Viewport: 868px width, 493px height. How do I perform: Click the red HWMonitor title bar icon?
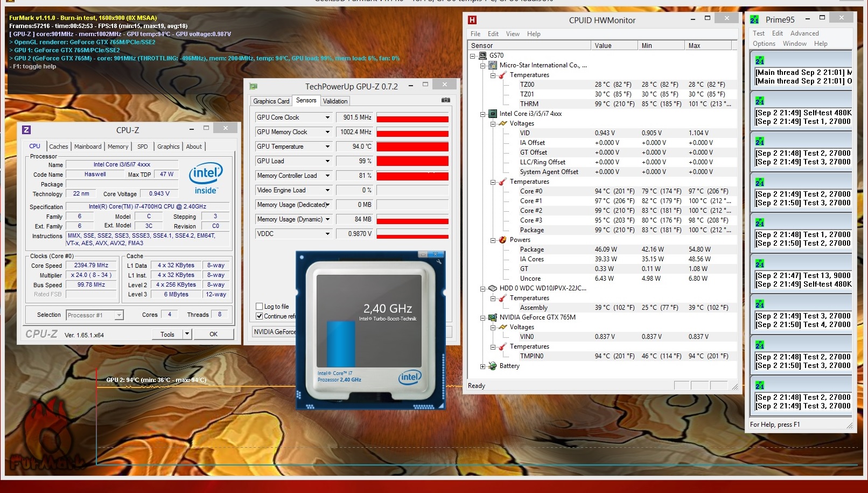[472, 20]
